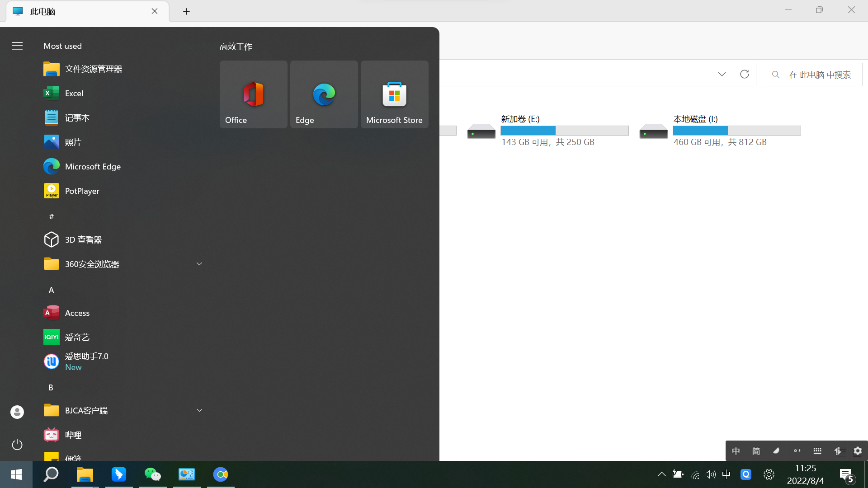Toggle IME punctuation mode button

click(x=797, y=451)
